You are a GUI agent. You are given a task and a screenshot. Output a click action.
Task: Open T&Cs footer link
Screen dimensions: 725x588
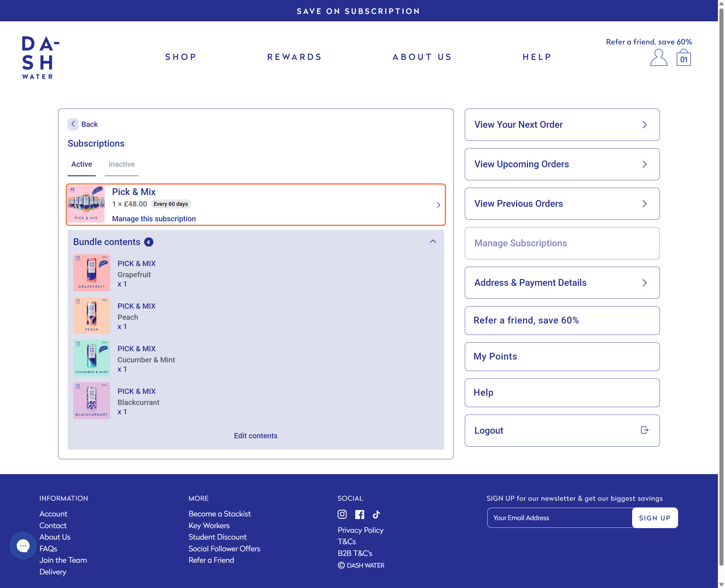346,542
